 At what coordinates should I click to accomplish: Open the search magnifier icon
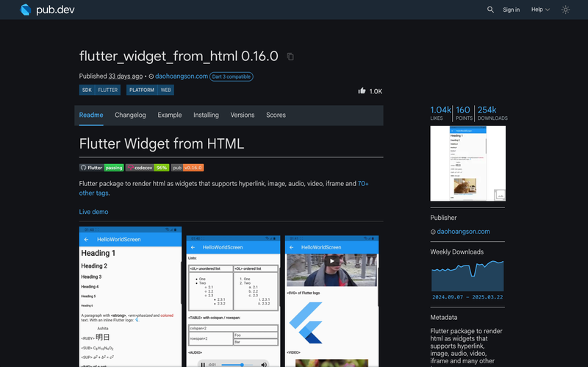coord(490,10)
